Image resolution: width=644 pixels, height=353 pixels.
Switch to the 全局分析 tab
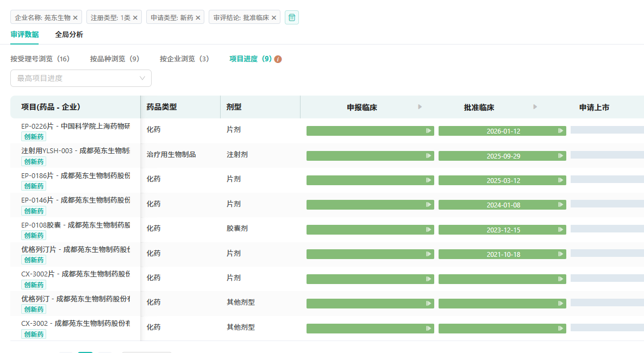point(69,35)
